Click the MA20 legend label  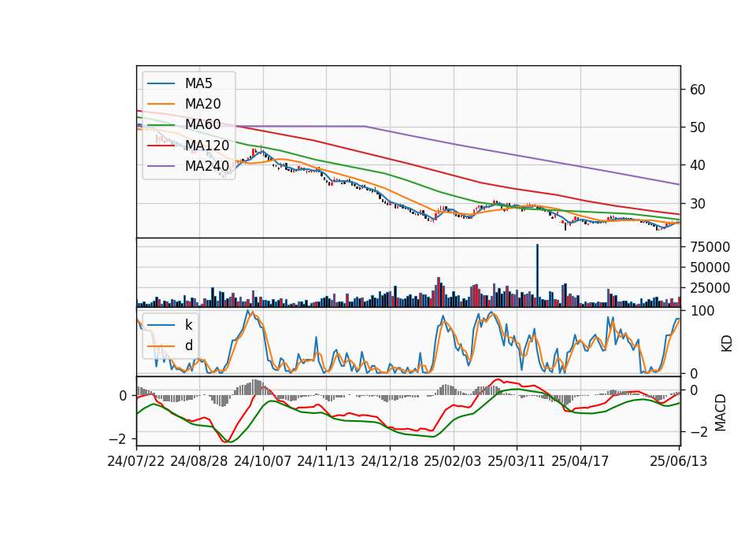coord(203,104)
